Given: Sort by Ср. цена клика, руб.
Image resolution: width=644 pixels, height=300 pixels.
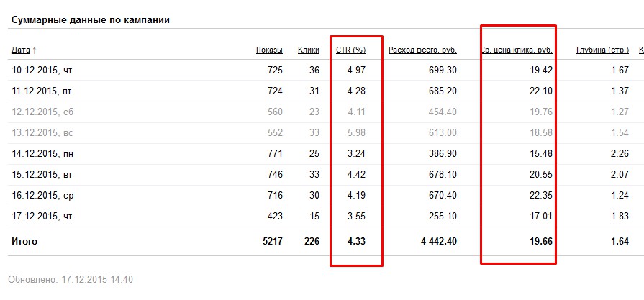Looking at the screenshot, I should 516,50.
